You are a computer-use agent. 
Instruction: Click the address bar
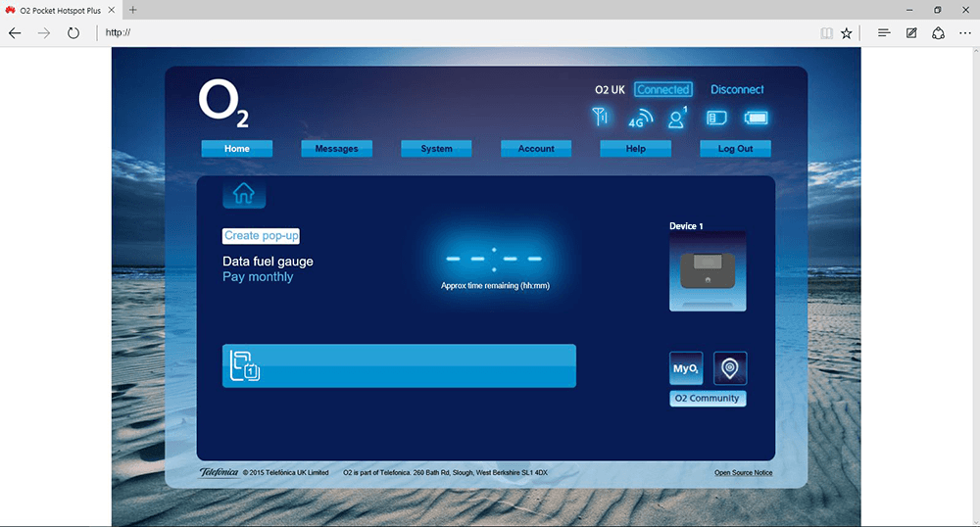pyautogui.click(x=457, y=33)
